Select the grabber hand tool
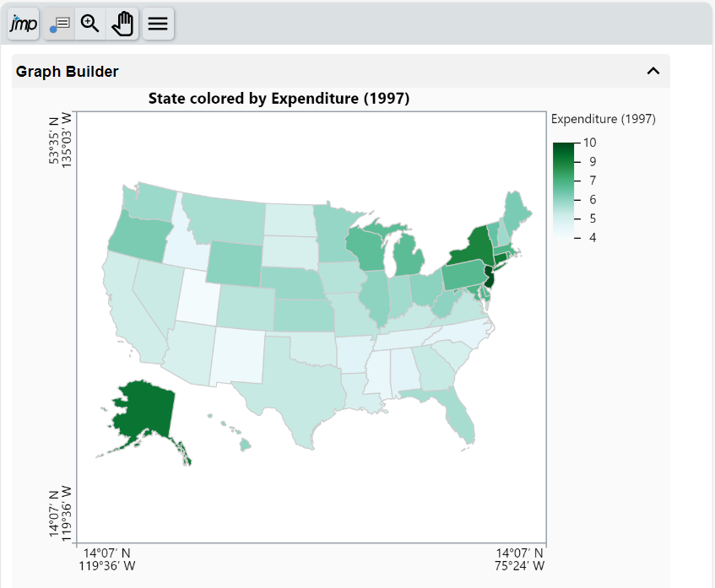715x588 pixels. tap(122, 24)
